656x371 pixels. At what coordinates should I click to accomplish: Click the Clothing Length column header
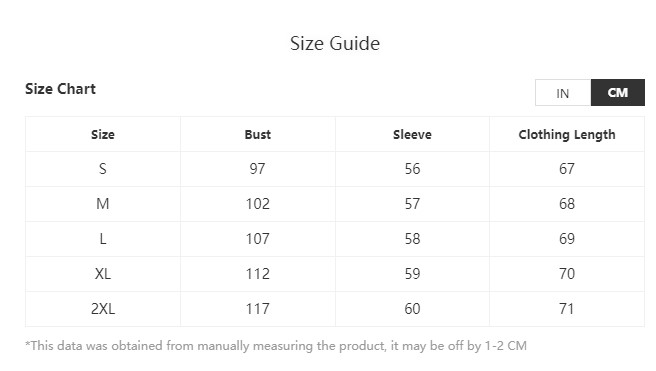[x=567, y=135]
